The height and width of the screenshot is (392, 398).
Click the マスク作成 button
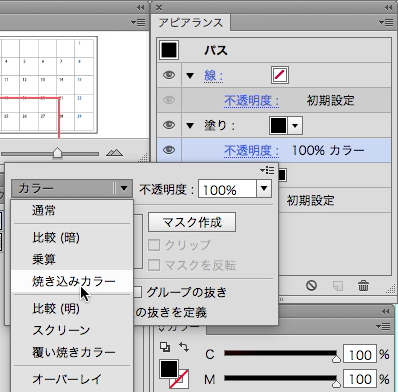192,222
